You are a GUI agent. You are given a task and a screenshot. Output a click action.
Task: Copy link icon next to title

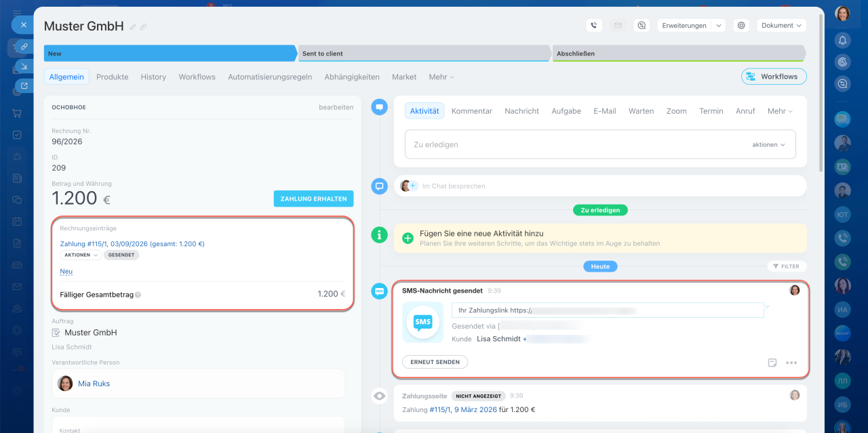(143, 27)
